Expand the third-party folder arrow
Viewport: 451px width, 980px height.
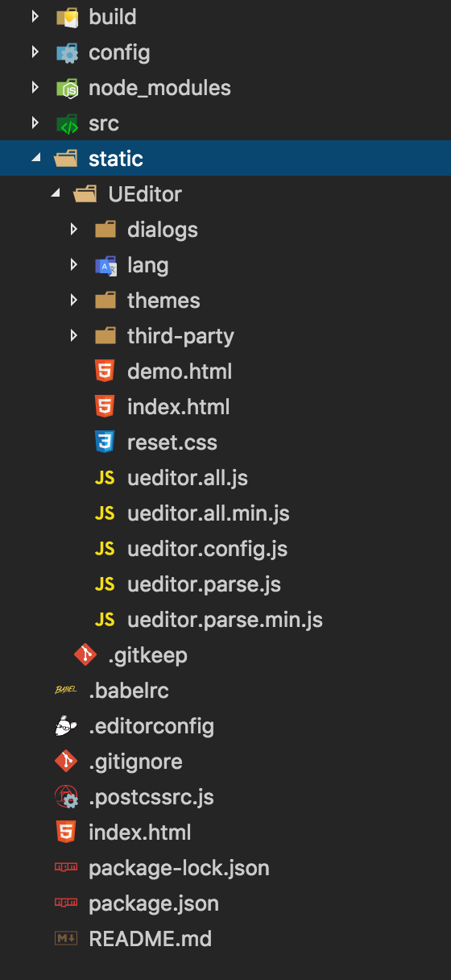(x=73, y=336)
